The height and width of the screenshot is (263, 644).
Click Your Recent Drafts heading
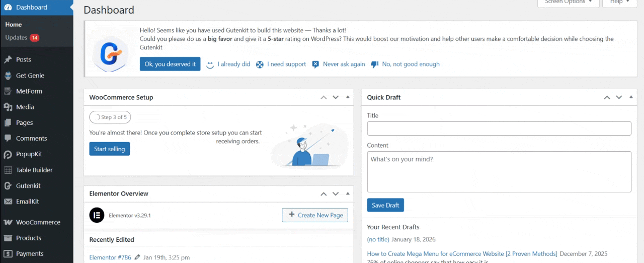click(x=393, y=227)
